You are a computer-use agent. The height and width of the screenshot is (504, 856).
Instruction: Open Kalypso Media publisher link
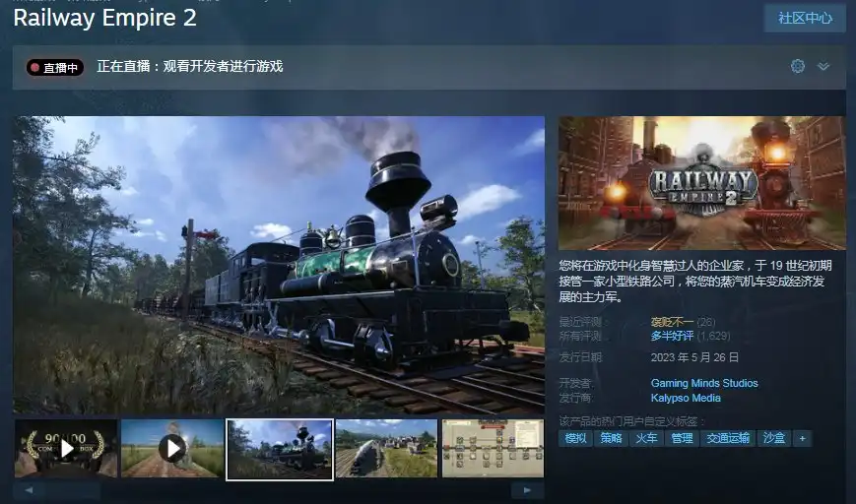click(685, 398)
